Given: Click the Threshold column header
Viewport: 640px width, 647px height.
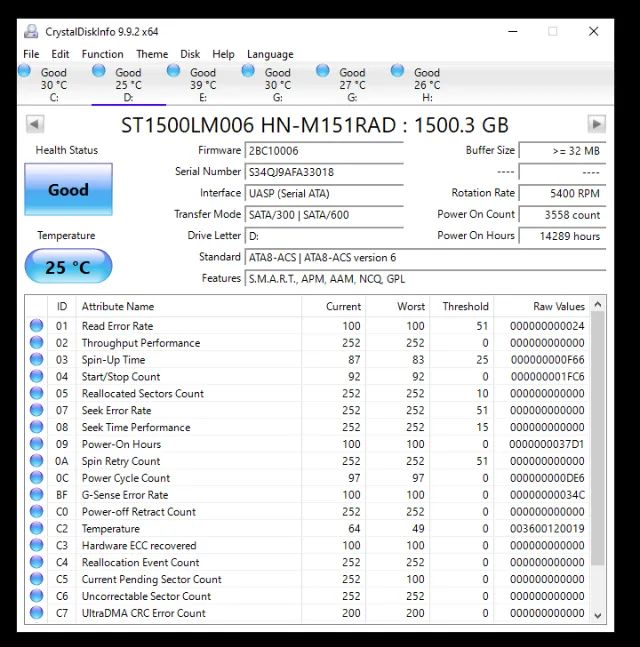Looking at the screenshot, I should (462, 306).
